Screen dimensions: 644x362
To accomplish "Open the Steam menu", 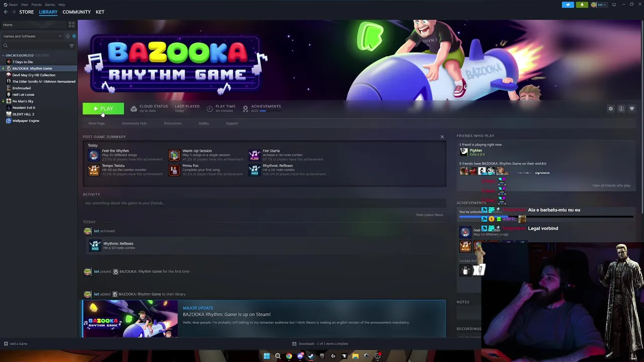I will coord(13,5).
